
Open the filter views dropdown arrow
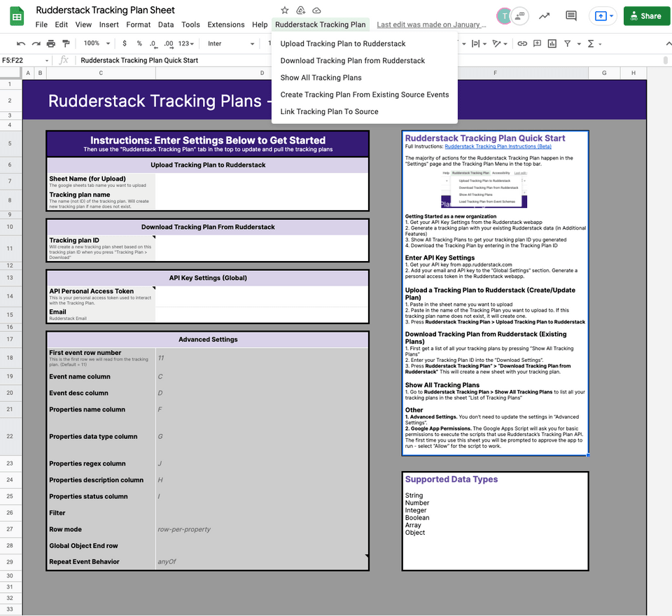pyautogui.click(x=579, y=43)
